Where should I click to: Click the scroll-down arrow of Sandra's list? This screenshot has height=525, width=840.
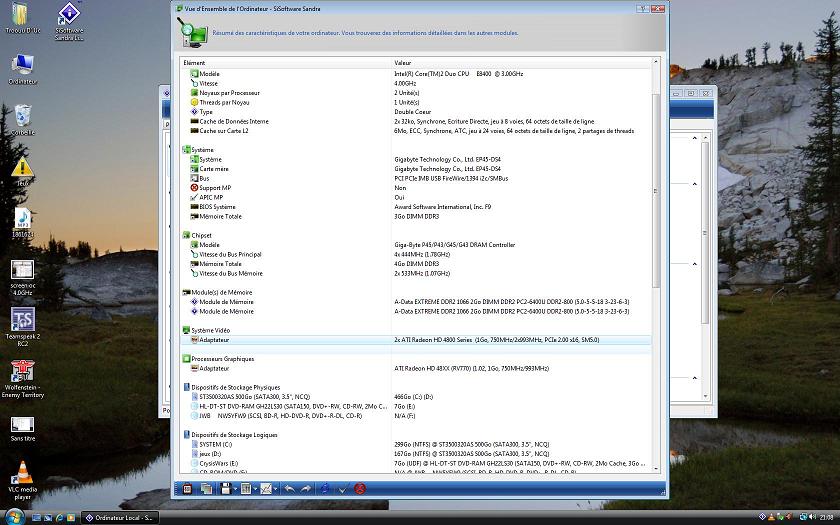pos(656,469)
